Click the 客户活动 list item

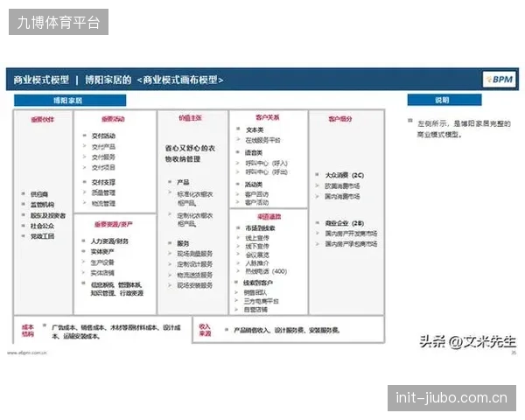pos(256,202)
